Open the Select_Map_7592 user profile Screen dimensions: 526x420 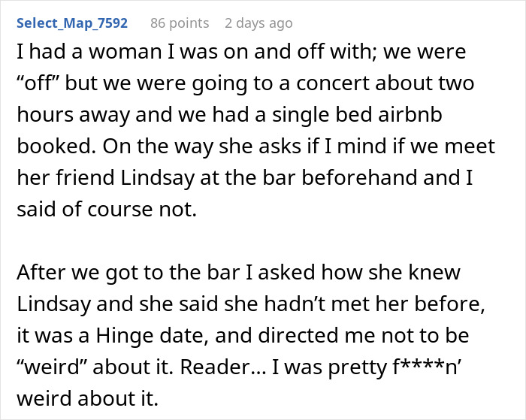pyautogui.click(x=72, y=23)
